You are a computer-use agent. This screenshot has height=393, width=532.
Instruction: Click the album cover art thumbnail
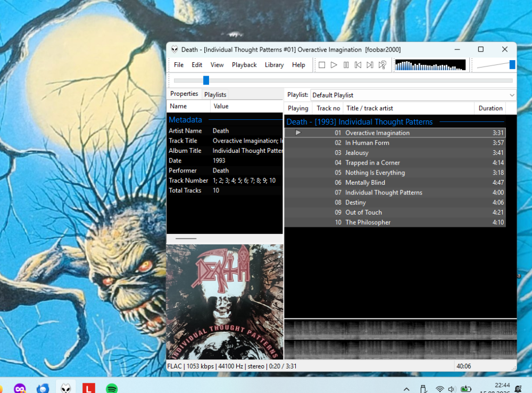coord(225,301)
